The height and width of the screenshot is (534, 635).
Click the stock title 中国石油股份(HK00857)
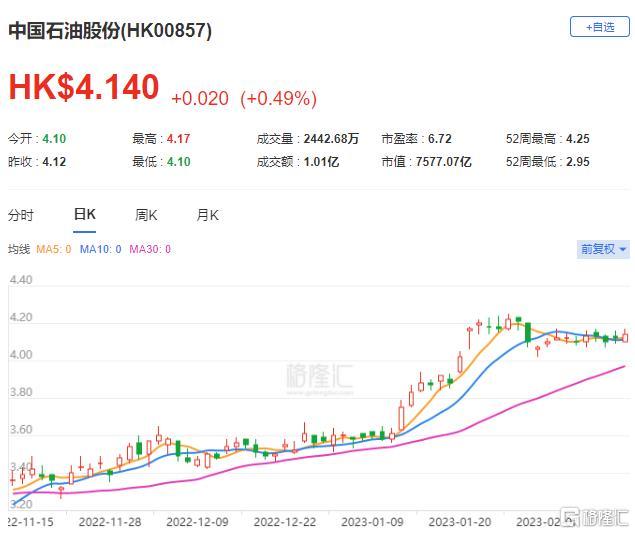[110, 30]
